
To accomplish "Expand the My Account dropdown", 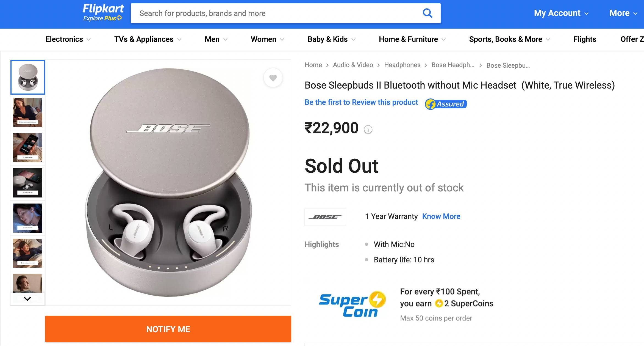I will click(x=561, y=13).
